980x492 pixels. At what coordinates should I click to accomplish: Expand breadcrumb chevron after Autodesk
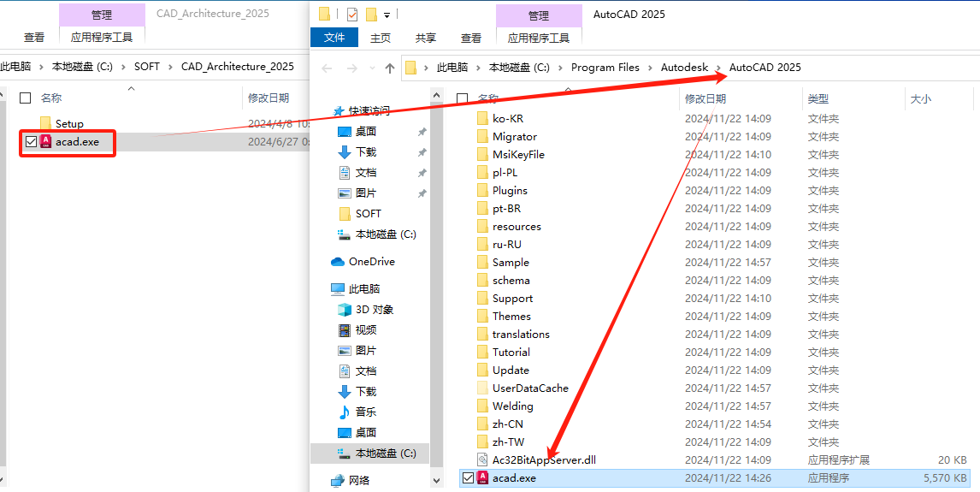click(x=718, y=68)
